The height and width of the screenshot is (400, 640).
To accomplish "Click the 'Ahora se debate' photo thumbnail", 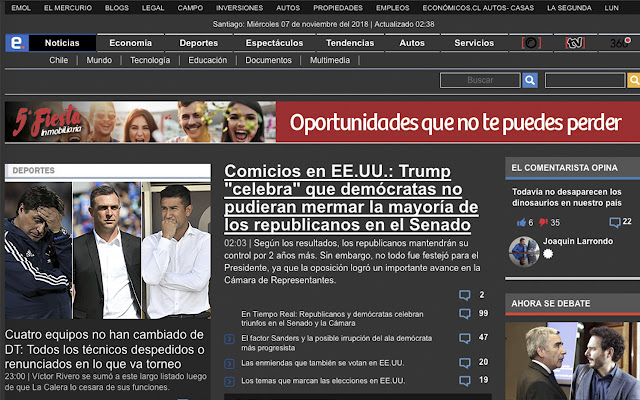I will tap(573, 361).
